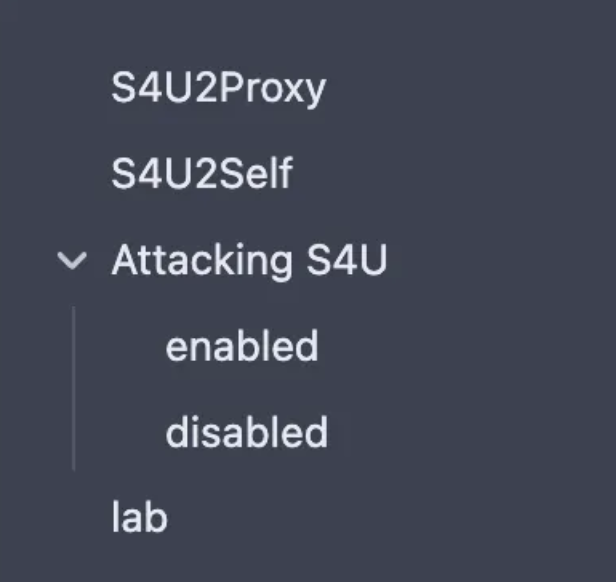
Task: Show the disabled item under Attacking S4U
Action: [246, 433]
